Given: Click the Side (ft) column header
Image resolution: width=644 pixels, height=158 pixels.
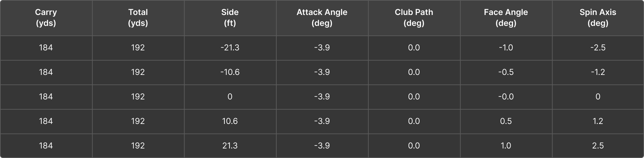Looking at the screenshot, I should [230, 18].
